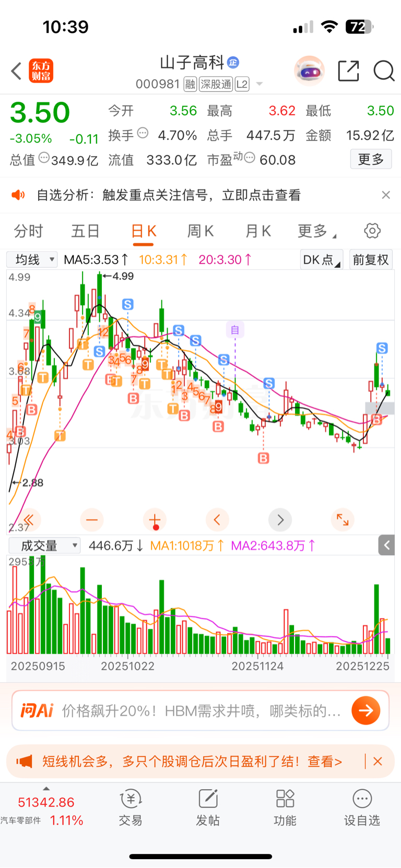This screenshot has height=868, width=401.
Task: Zoom in chart with plus button
Action: (x=155, y=520)
